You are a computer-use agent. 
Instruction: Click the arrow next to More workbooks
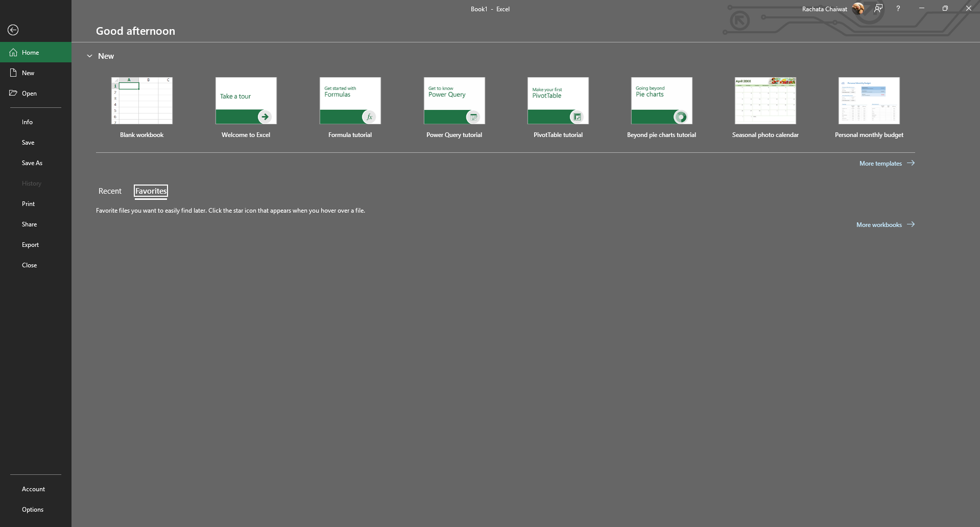click(x=911, y=224)
